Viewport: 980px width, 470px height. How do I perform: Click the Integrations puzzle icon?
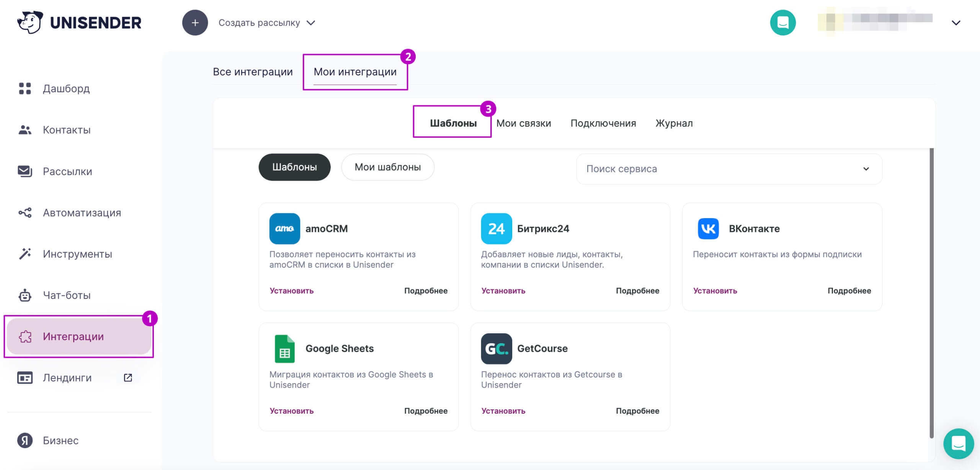point(25,336)
